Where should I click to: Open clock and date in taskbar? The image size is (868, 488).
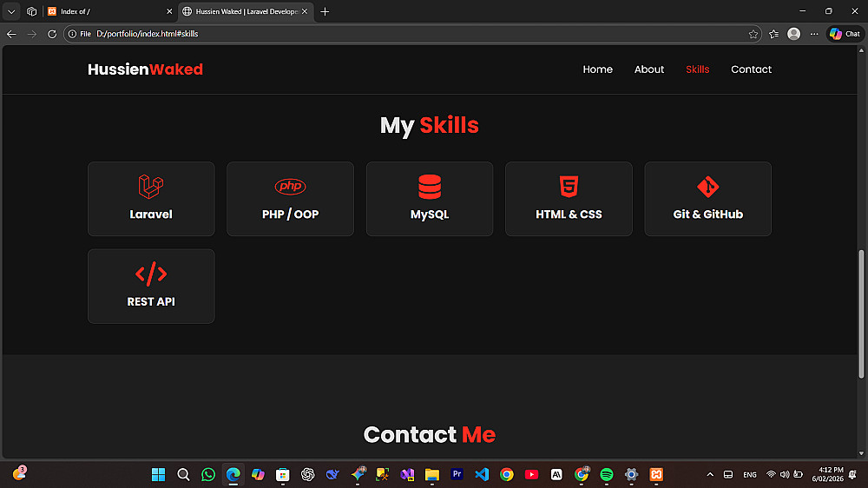point(827,475)
